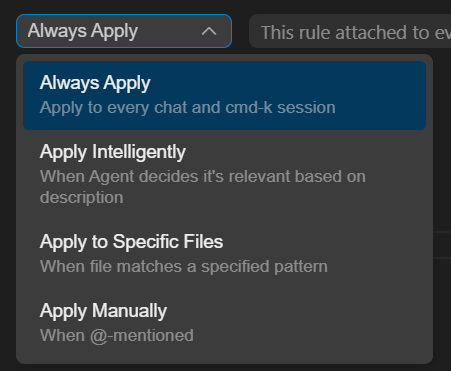
Task: Choose the Apply Manually option
Action: [x=224, y=322]
